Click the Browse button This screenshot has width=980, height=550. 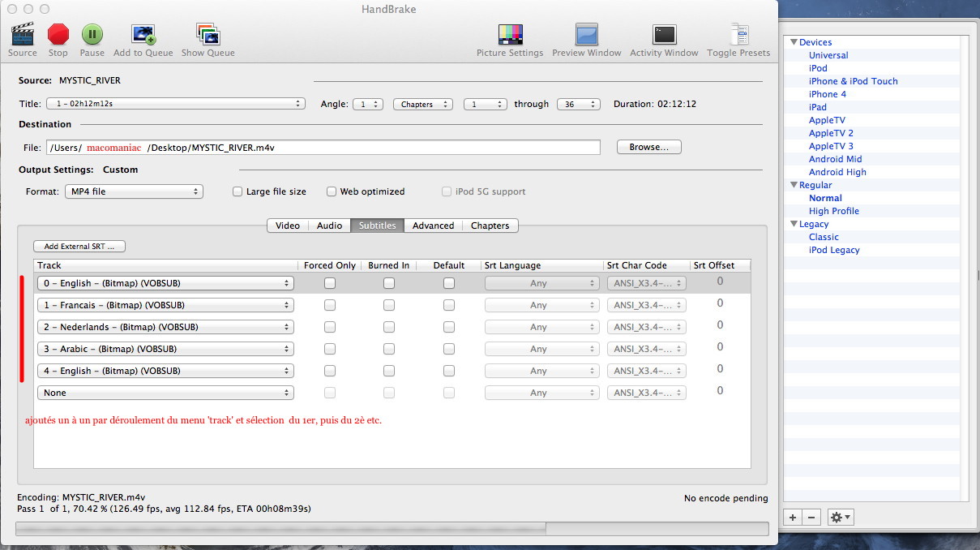click(x=649, y=147)
